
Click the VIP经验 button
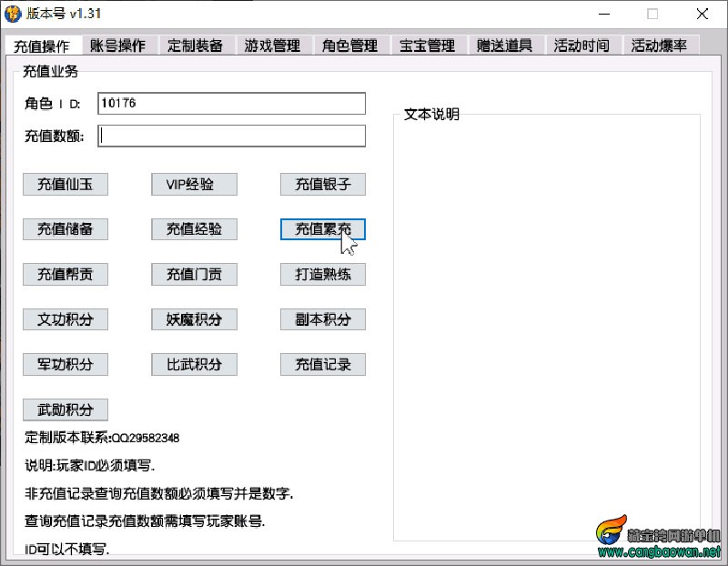tap(194, 185)
